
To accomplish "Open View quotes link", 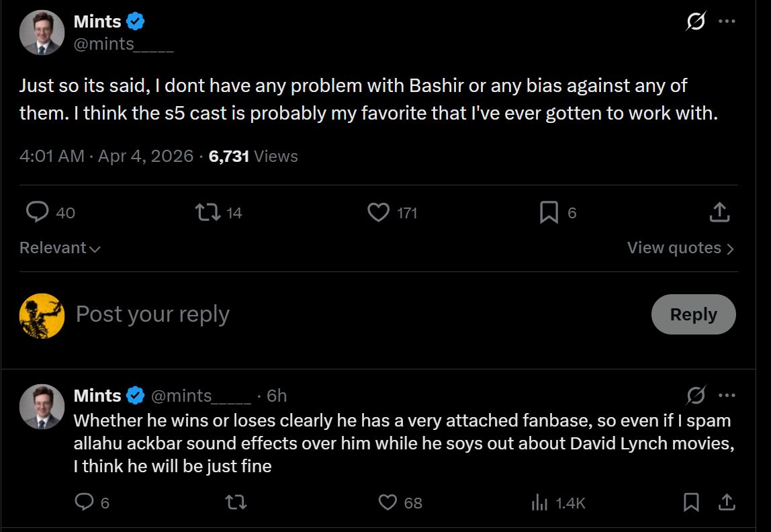I will coord(680,248).
